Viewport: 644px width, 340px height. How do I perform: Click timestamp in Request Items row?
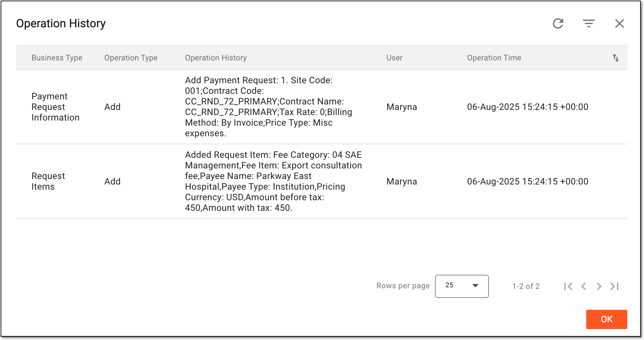pyautogui.click(x=527, y=182)
